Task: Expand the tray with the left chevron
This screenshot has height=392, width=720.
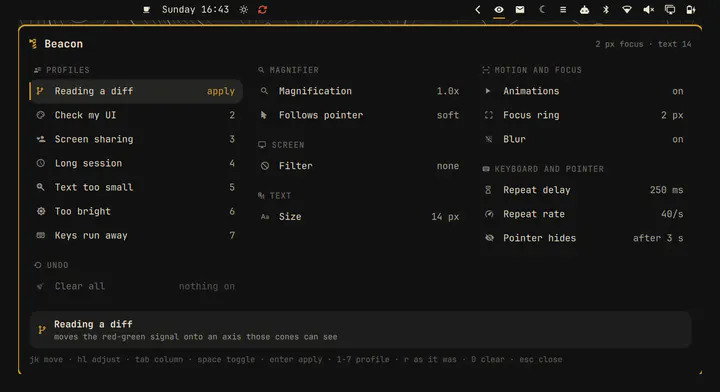Action: point(478,10)
